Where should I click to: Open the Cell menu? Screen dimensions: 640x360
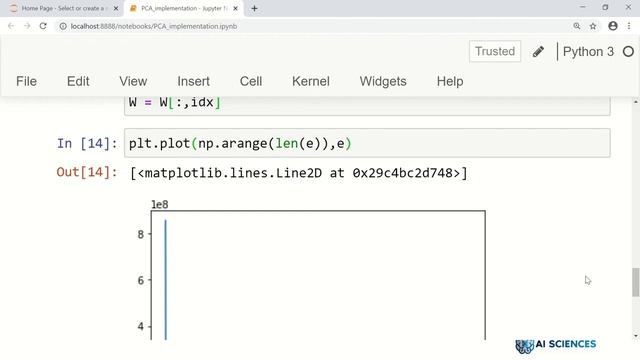coord(251,81)
